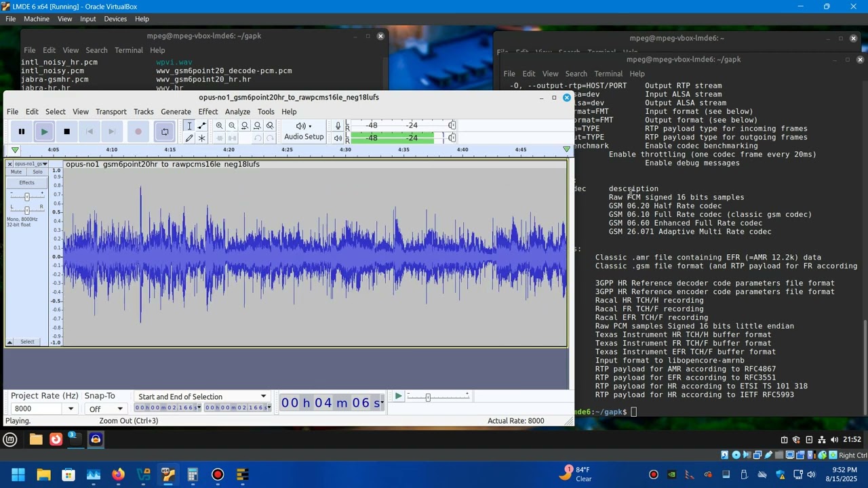Adjust the playback speed slider

coord(428,396)
